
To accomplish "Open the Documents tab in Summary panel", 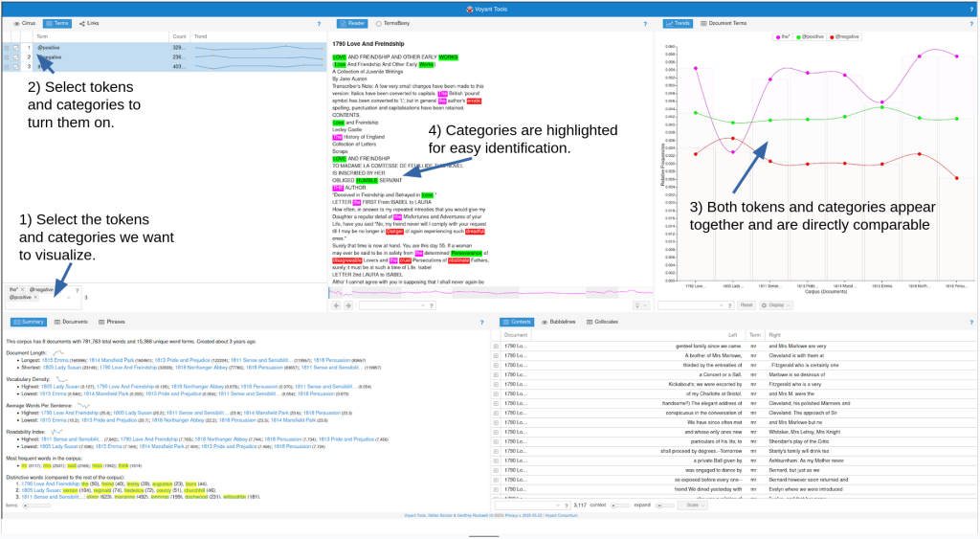I will click(71, 322).
